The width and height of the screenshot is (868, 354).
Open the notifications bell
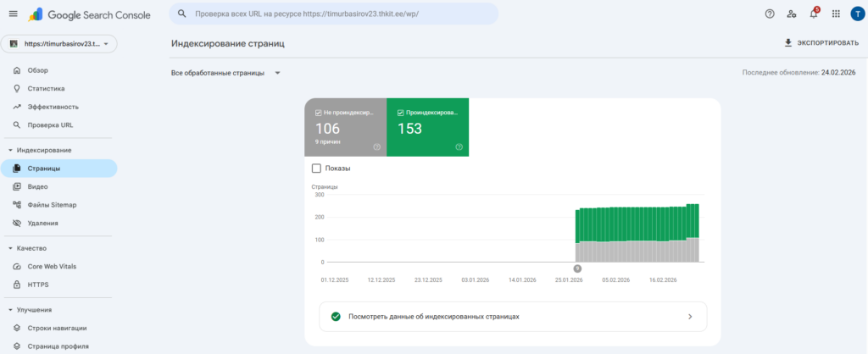[x=814, y=14]
